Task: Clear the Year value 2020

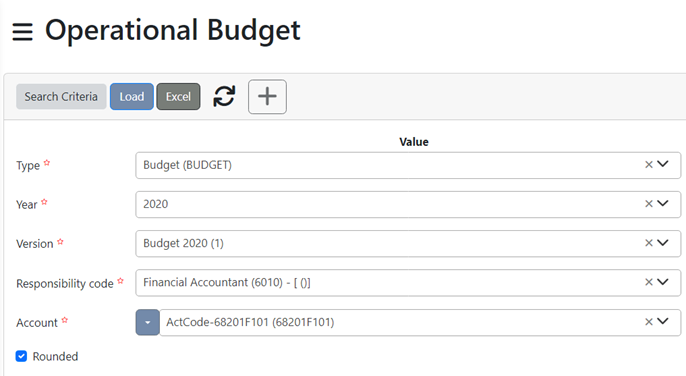Action: pos(648,204)
